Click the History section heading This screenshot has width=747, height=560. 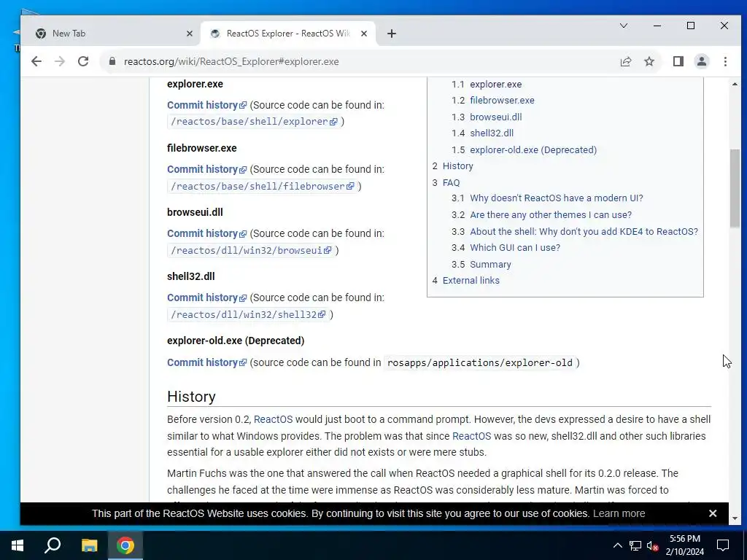tap(192, 397)
